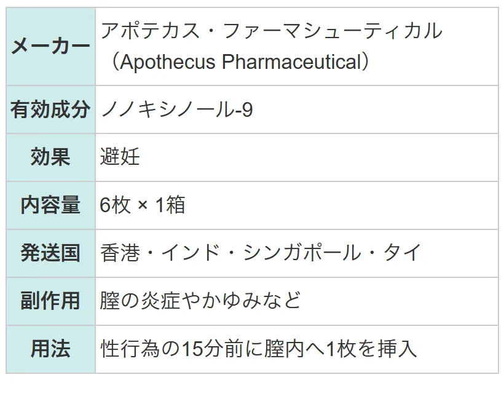The width and height of the screenshot is (504, 420).
Task: Click the Apothecus Pharmaceutical text
Action: click(x=240, y=61)
